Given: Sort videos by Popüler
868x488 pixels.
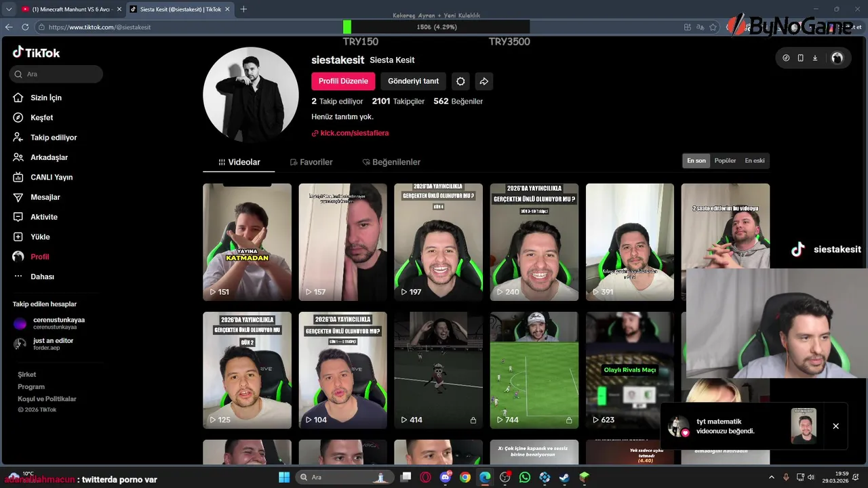Looking at the screenshot, I should tap(725, 161).
